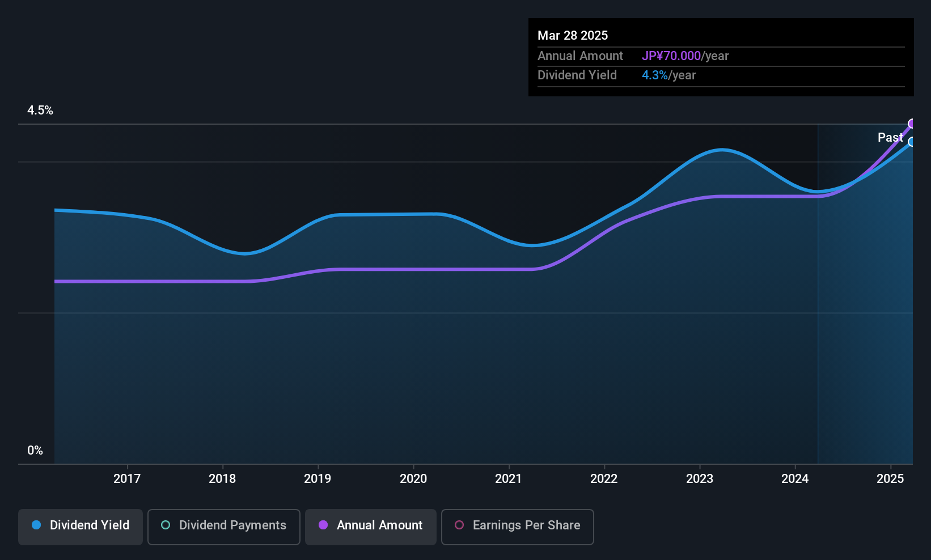Screen dimensions: 931x560
Task: Collapse the Earnings Per Share legend entry
Action: 517,527
